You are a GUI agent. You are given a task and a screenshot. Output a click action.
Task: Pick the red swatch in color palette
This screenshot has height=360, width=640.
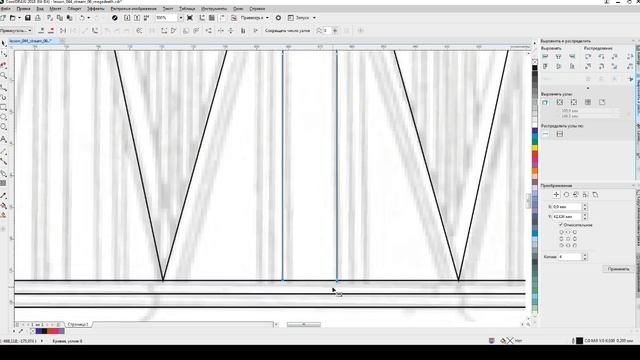tap(535, 154)
